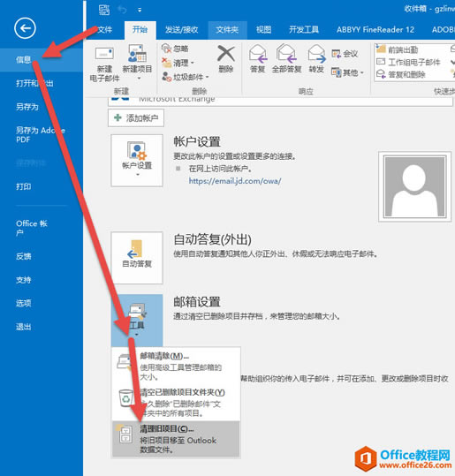Expand the quick access toolbar customize arrow
The image size is (455, 476).
coord(140,11)
